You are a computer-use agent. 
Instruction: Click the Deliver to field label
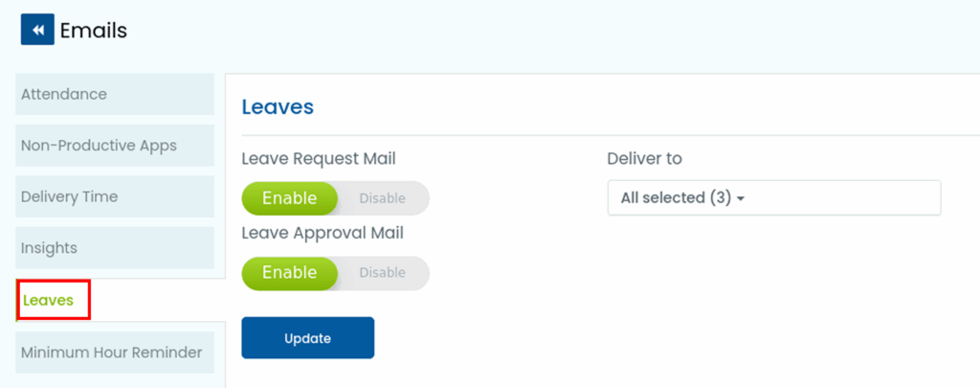tap(644, 158)
